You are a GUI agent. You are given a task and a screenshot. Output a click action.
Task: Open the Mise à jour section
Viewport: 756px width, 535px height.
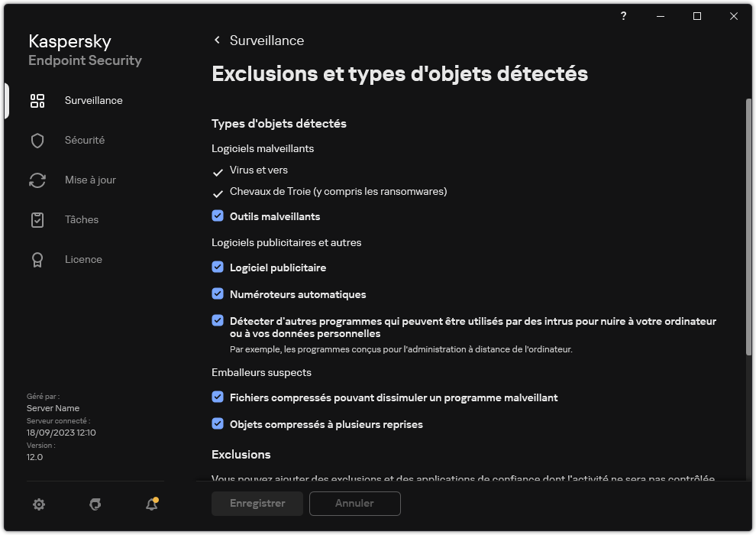click(x=37, y=180)
